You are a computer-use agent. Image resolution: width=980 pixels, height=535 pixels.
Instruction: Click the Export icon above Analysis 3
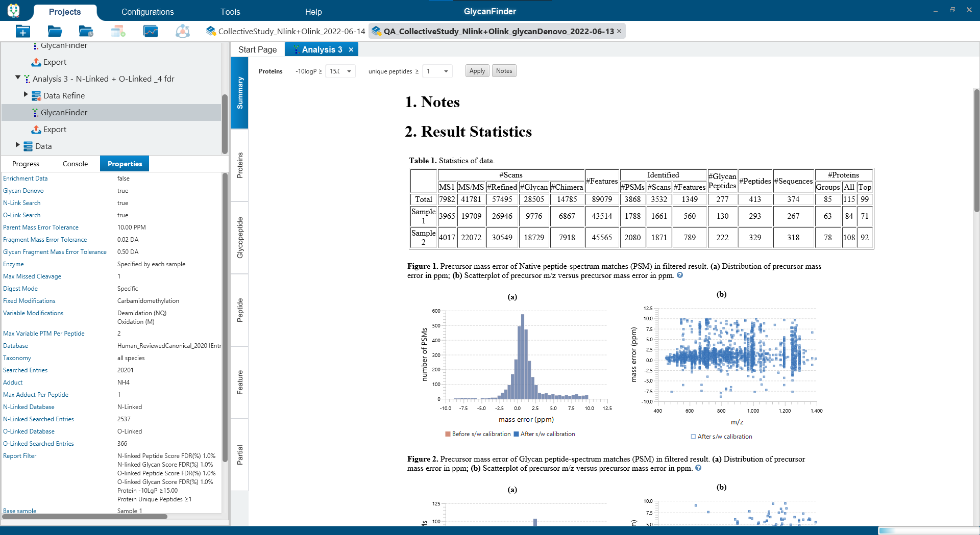click(x=36, y=62)
